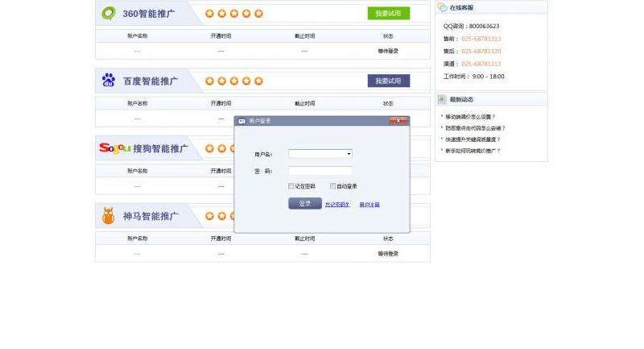
Task: Click the 售前 phone number
Action: click(x=481, y=39)
